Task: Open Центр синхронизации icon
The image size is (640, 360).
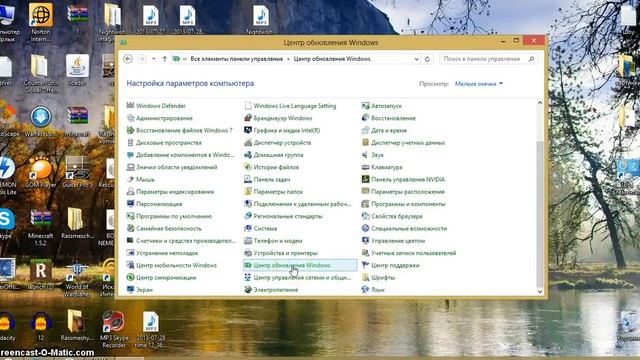Action: pos(130,277)
